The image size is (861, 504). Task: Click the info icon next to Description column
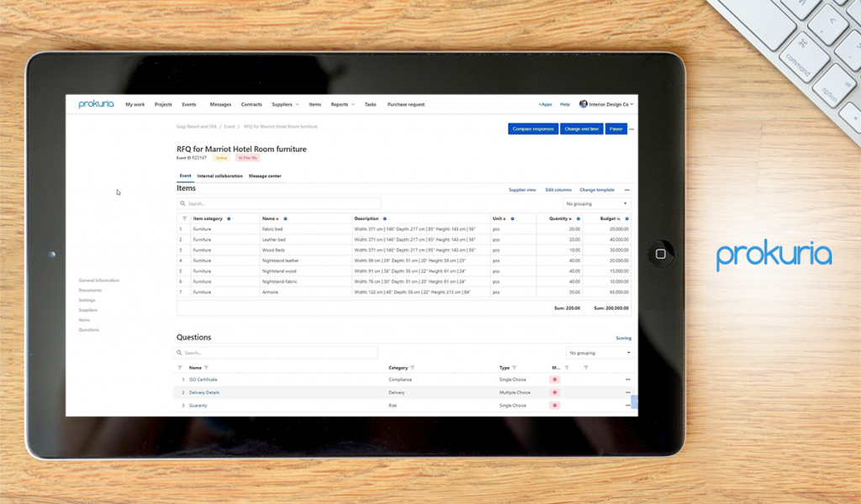(385, 218)
